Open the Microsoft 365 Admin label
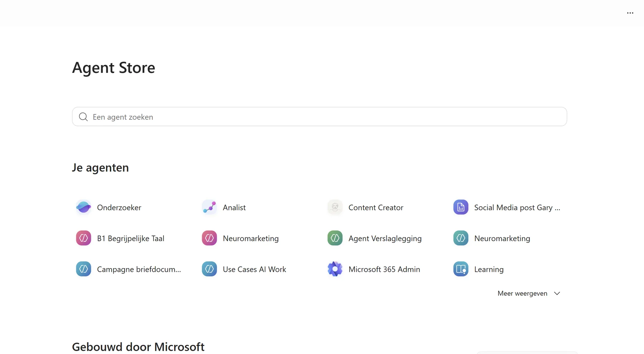 (x=384, y=269)
